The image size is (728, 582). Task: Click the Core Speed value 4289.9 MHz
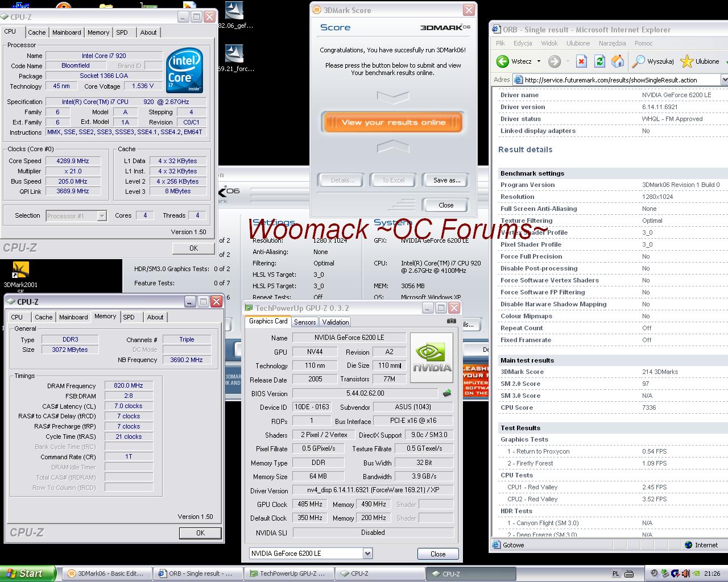point(73,161)
